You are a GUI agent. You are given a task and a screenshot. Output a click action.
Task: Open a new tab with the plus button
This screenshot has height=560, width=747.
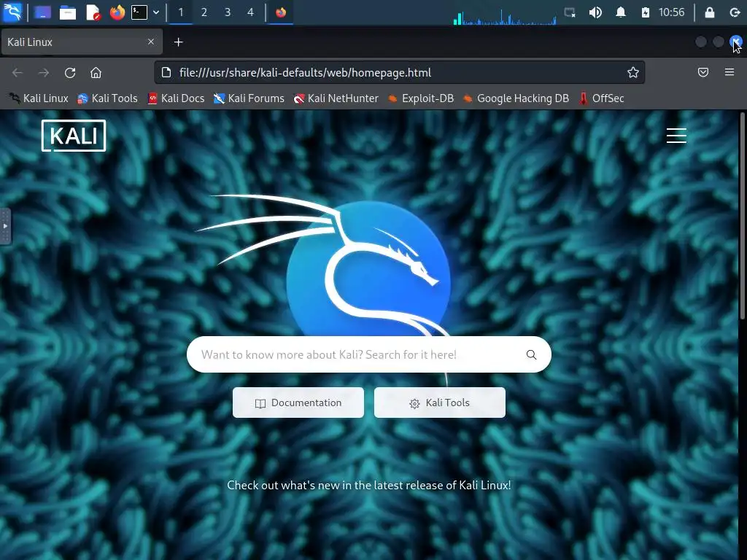[x=178, y=42]
